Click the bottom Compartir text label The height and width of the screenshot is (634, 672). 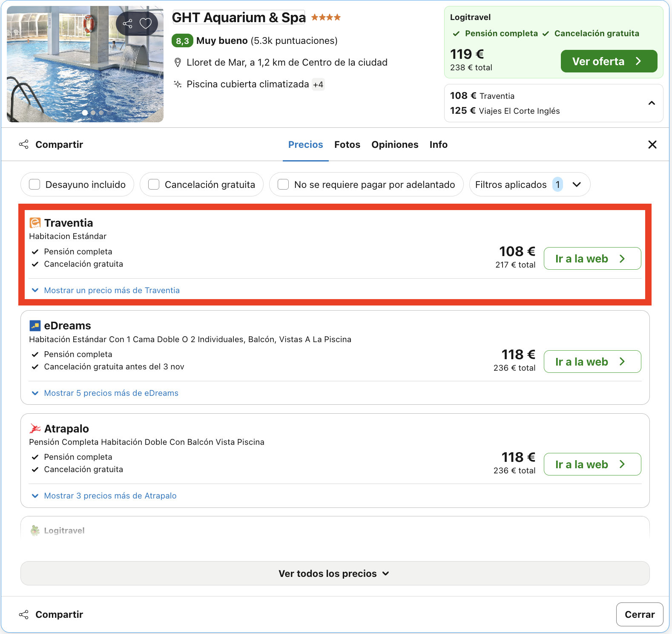coord(59,614)
